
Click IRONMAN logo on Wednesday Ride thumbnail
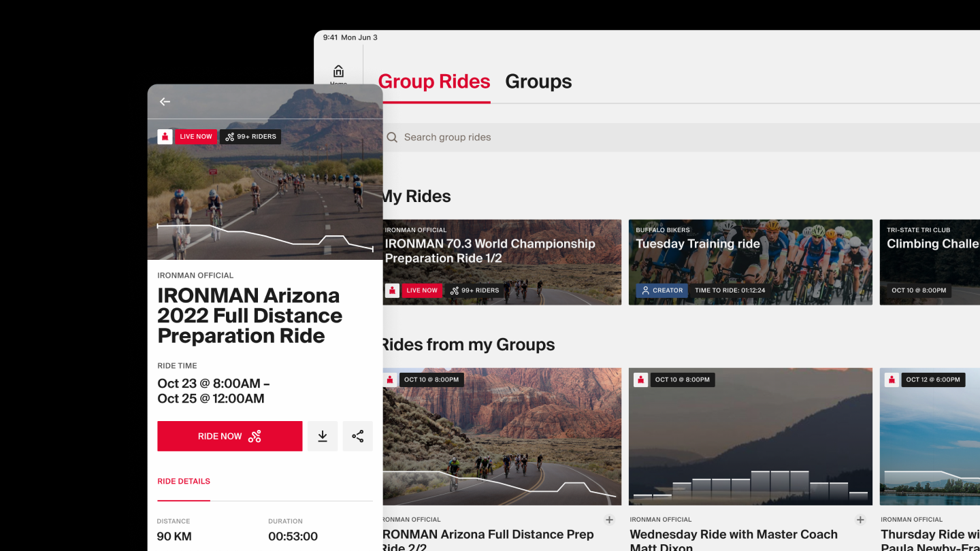pos(640,380)
